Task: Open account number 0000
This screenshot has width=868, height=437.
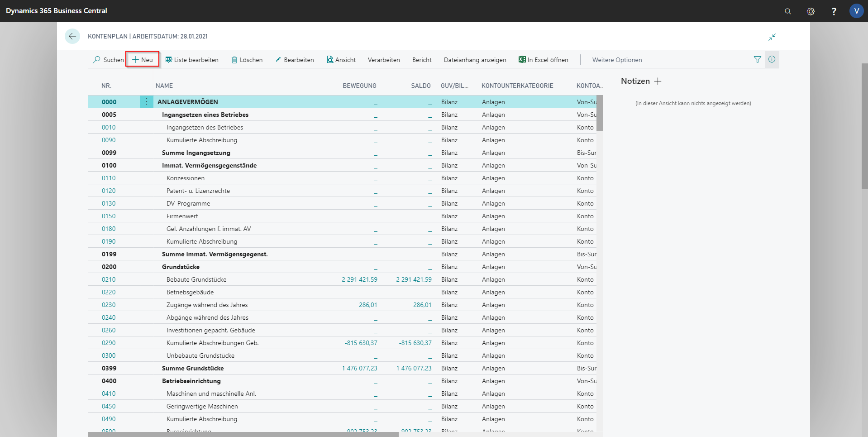Action: pos(109,102)
